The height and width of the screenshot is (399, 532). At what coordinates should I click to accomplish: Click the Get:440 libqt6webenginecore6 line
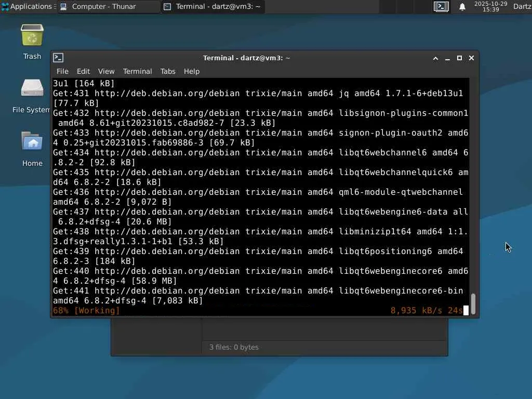coord(261,276)
